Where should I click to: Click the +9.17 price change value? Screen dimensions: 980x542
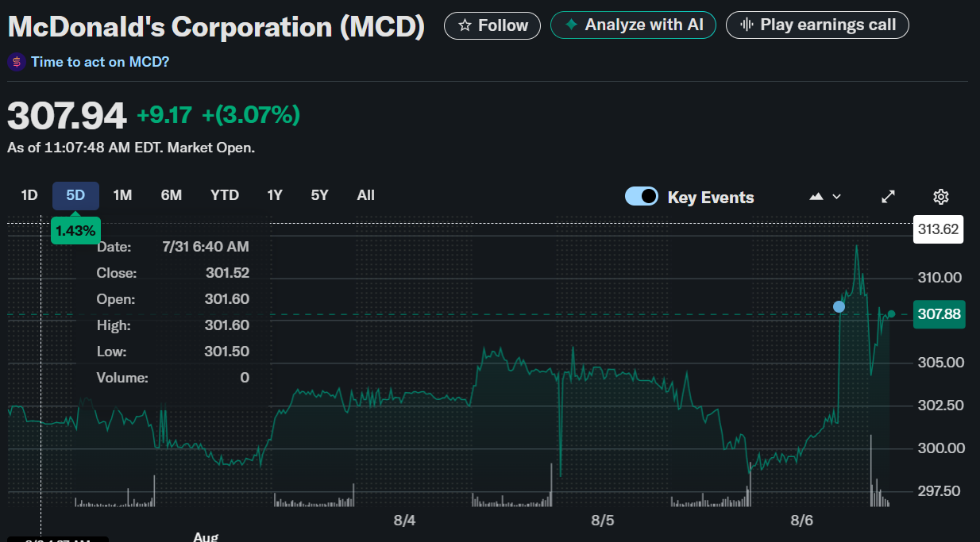pos(164,115)
